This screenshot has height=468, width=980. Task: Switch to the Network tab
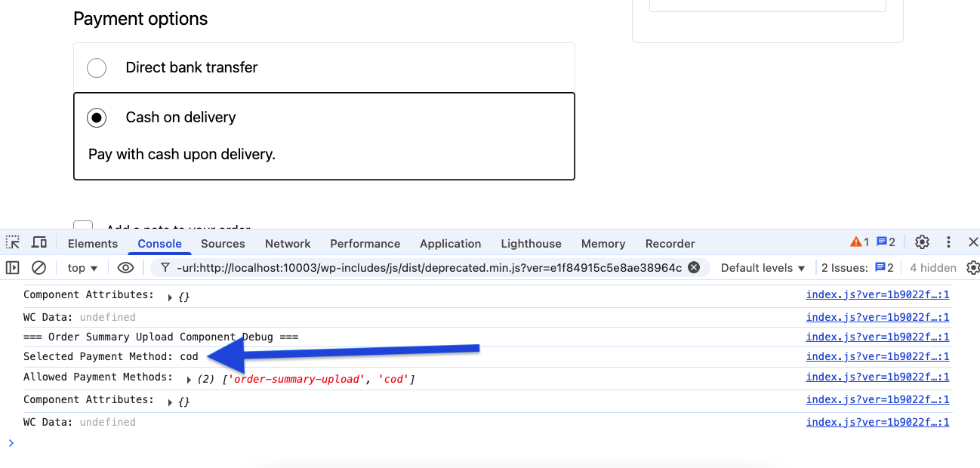(x=288, y=243)
